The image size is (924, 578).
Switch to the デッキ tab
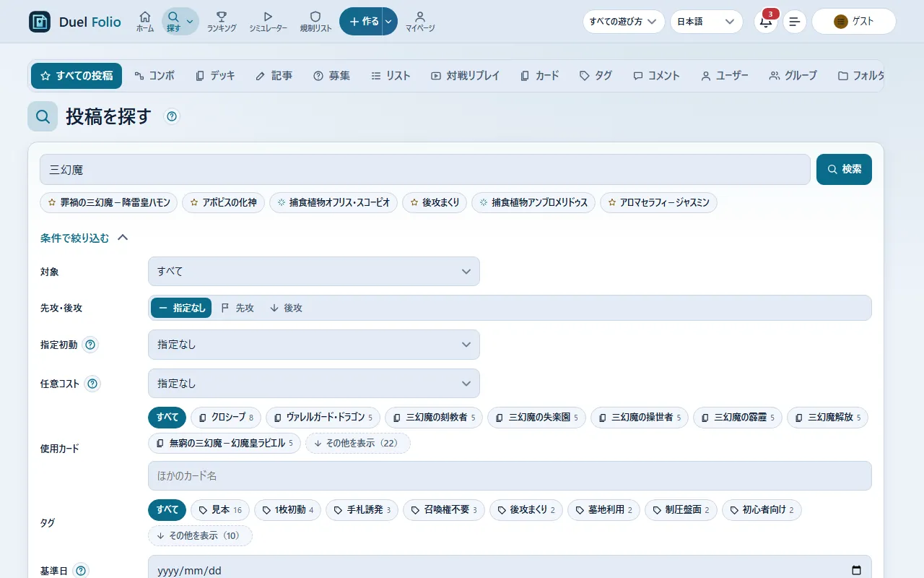coord(215,76)
